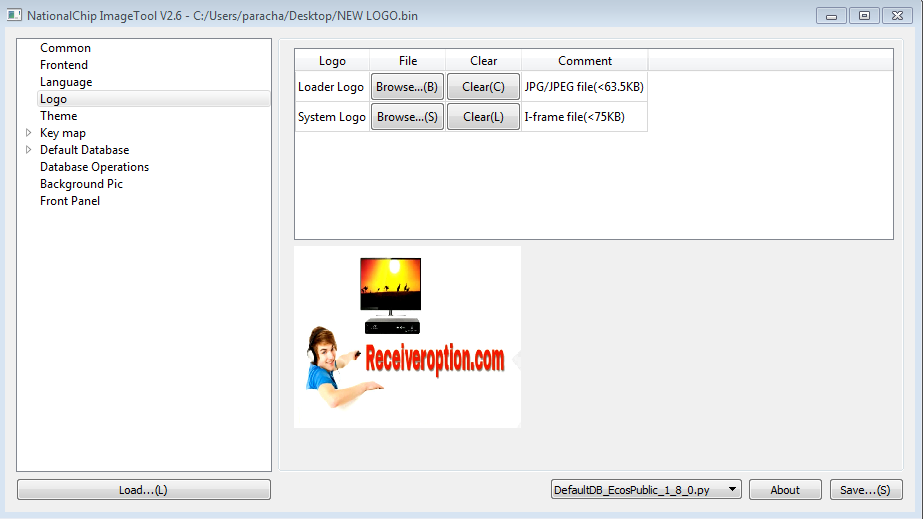Open Database Operations section

pos(94,167)
